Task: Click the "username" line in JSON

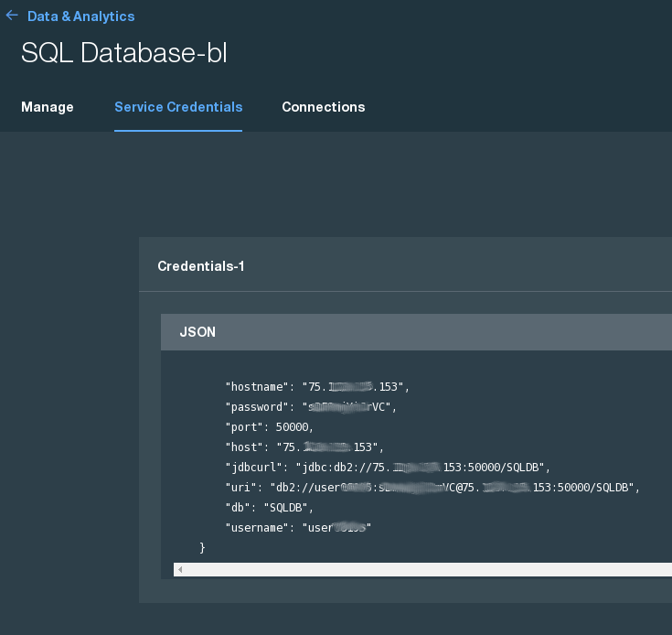Action: click(x=298, y=528)
